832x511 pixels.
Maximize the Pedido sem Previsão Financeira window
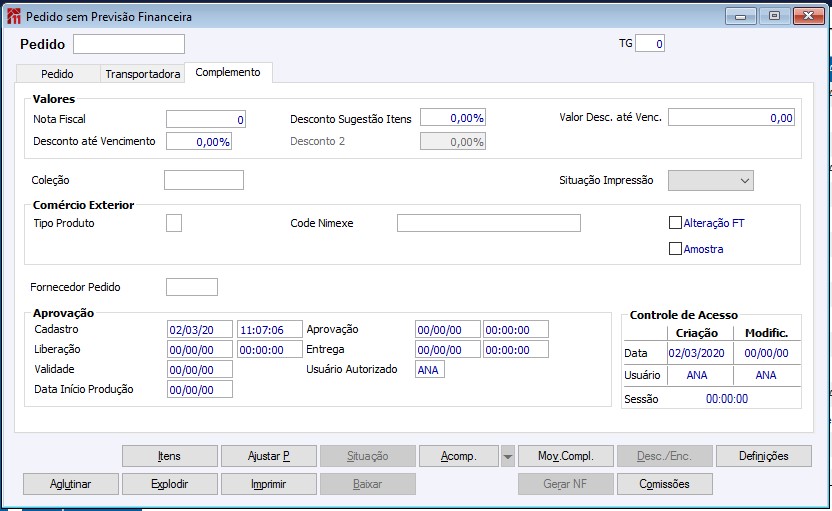coord(774,16)
